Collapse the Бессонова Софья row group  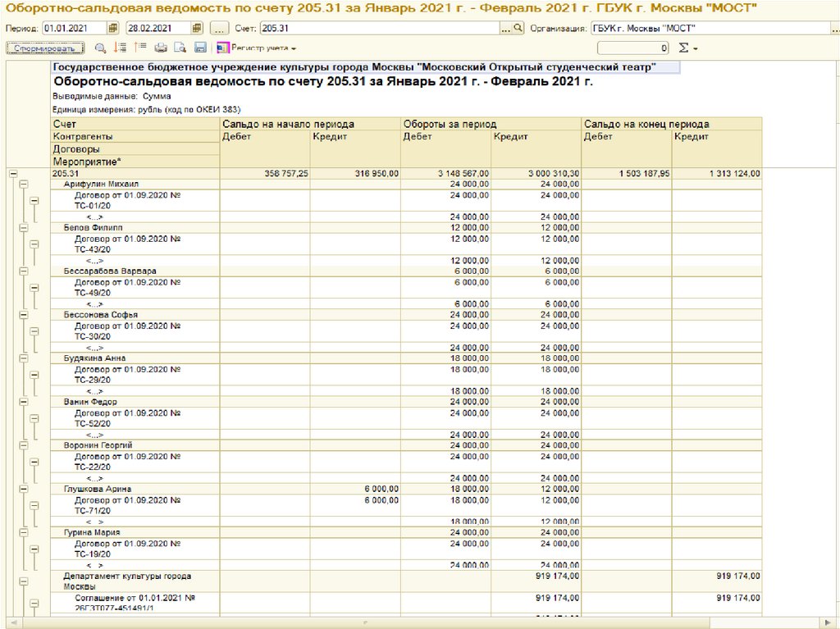(x=23, y=315)
